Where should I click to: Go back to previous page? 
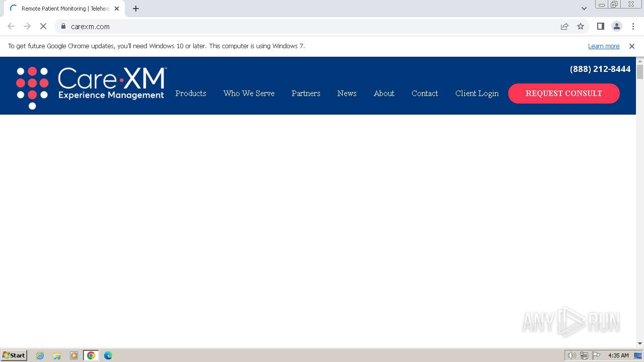[11, 26]
